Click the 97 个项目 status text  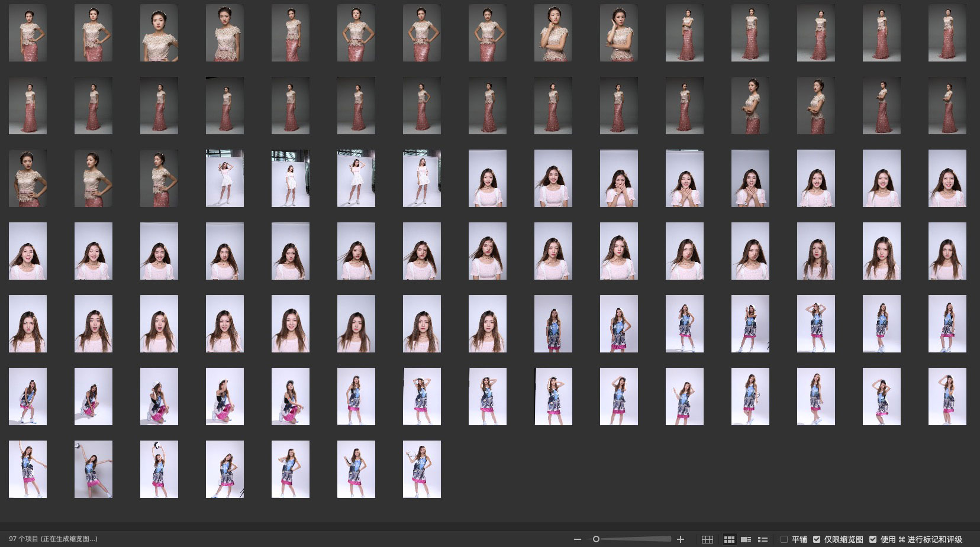click(x=53, y=539)
